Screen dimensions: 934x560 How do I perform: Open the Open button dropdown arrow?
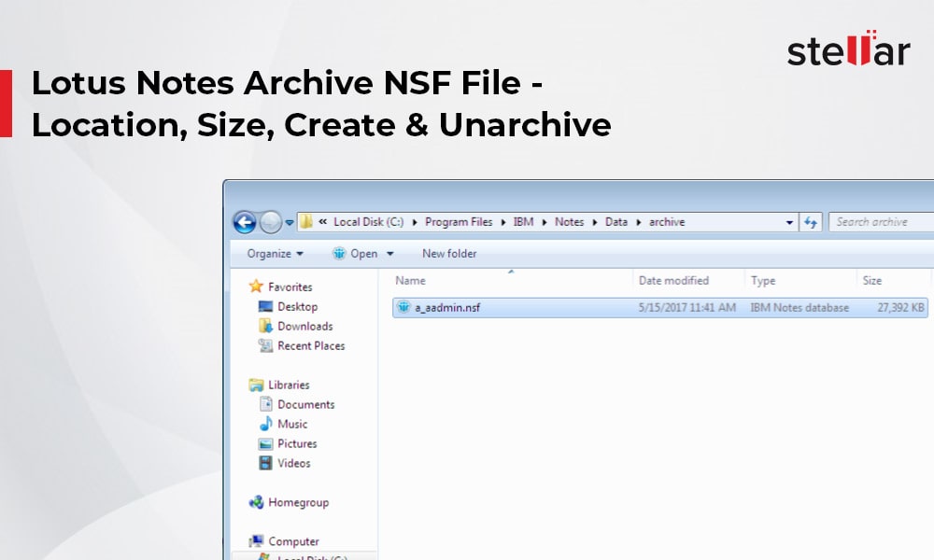tap(389, 253)
